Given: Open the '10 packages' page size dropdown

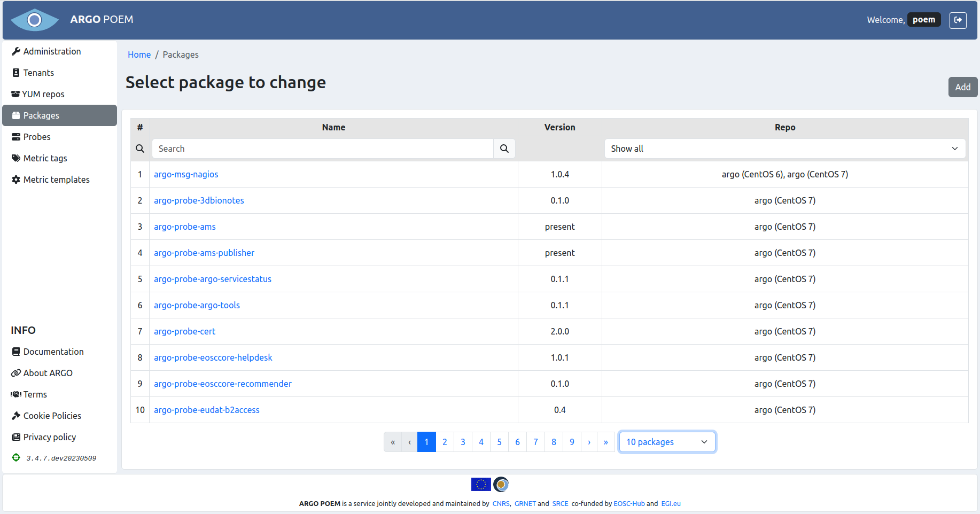Looking at the screenshot, I should tap(666, 442).
